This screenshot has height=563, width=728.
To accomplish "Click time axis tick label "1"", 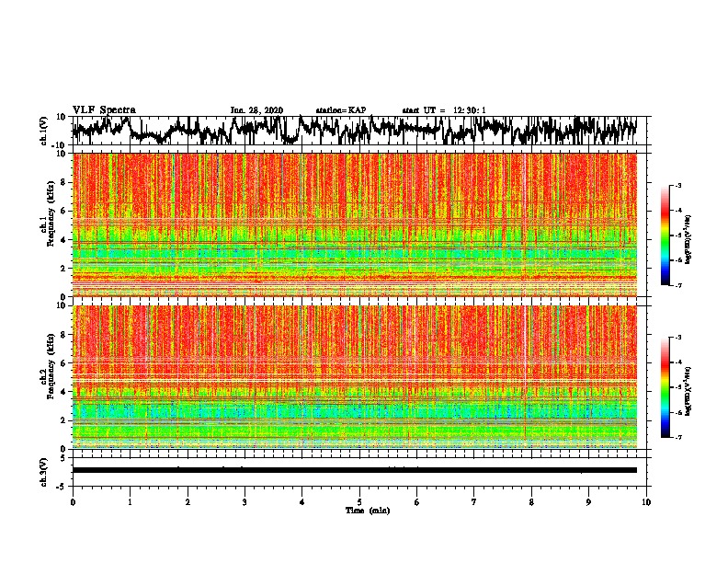I will [x=130, y=502].
